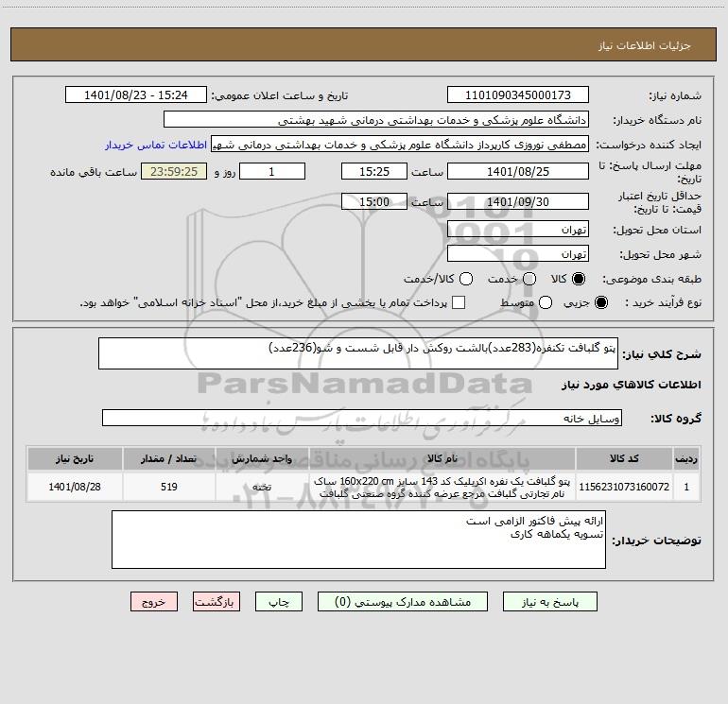The image size is (728, 704).
Task: Click the validity time field 15:00
Action: (x=374, y=201)
